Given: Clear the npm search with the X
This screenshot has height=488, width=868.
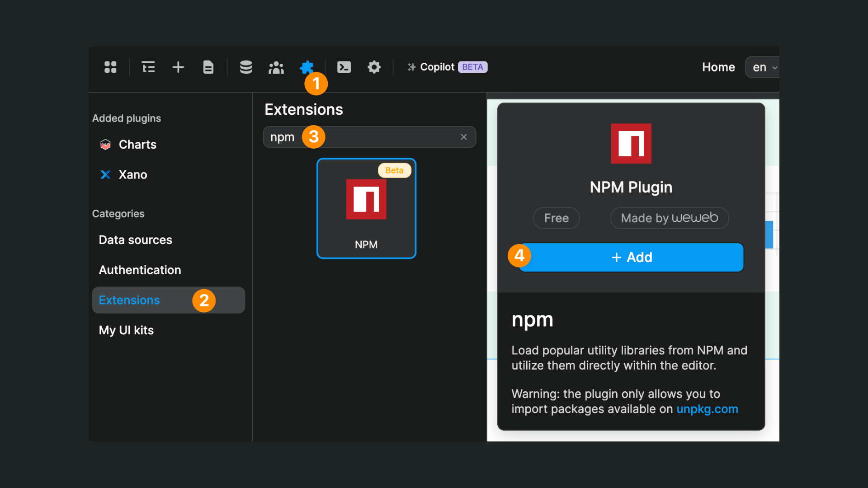Looking at the screenshot, I should pos(464,137).
